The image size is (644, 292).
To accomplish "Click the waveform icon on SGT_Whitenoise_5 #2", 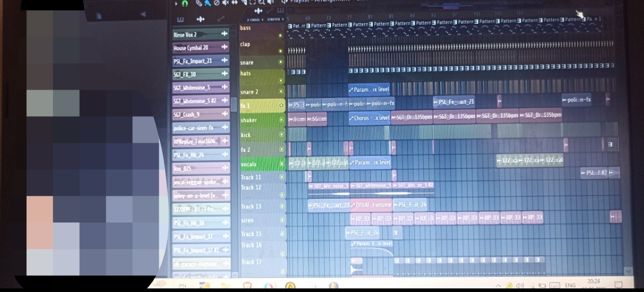I will coord(225,100).
